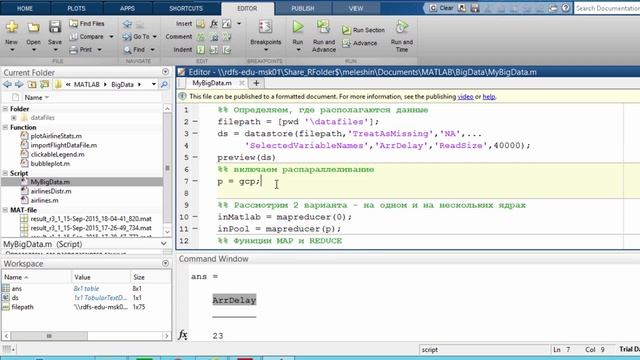Click the Comment lines icon

(x=200, y=37)
